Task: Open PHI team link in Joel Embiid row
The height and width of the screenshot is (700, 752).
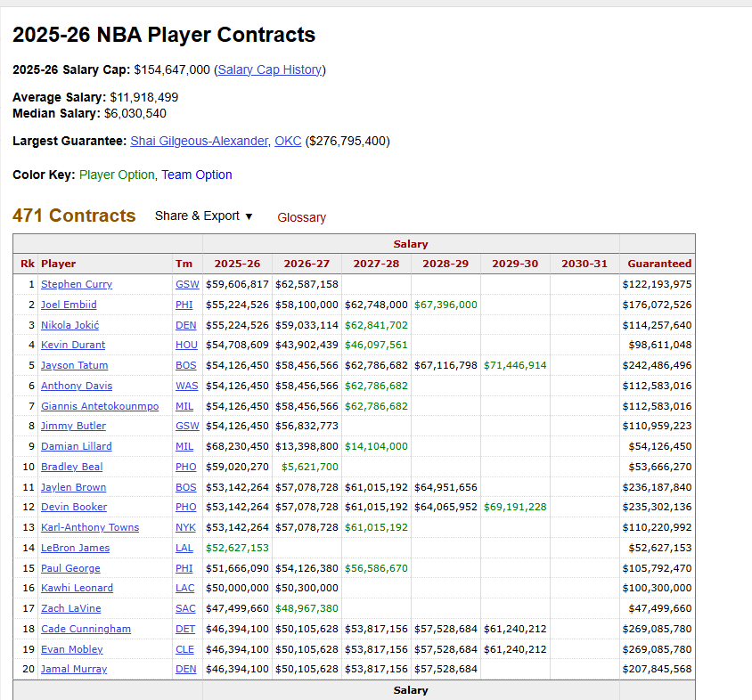Action: pos(184,305)
